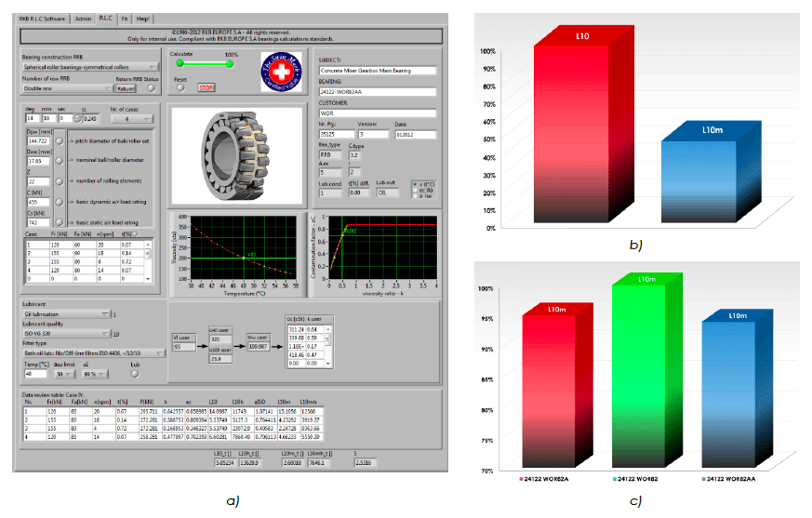
Task: Open the Bearing construction RRB dropdown
Action: 89,67
